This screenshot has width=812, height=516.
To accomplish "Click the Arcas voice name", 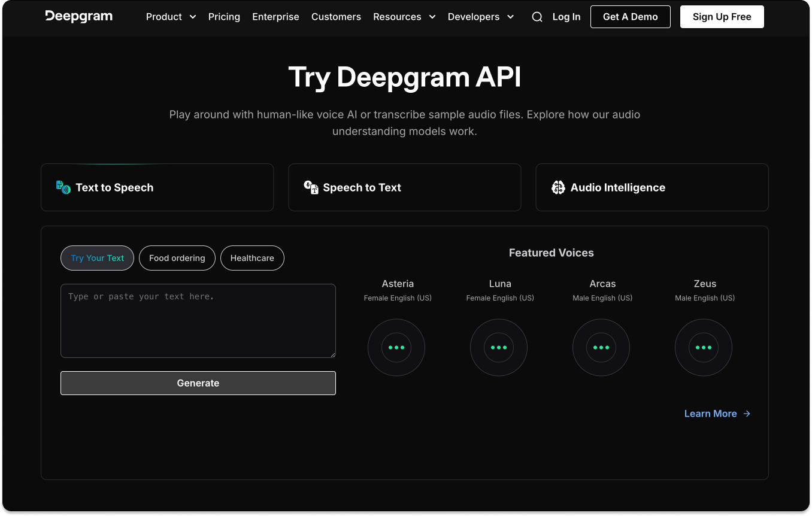I will [x=602, y=284].
